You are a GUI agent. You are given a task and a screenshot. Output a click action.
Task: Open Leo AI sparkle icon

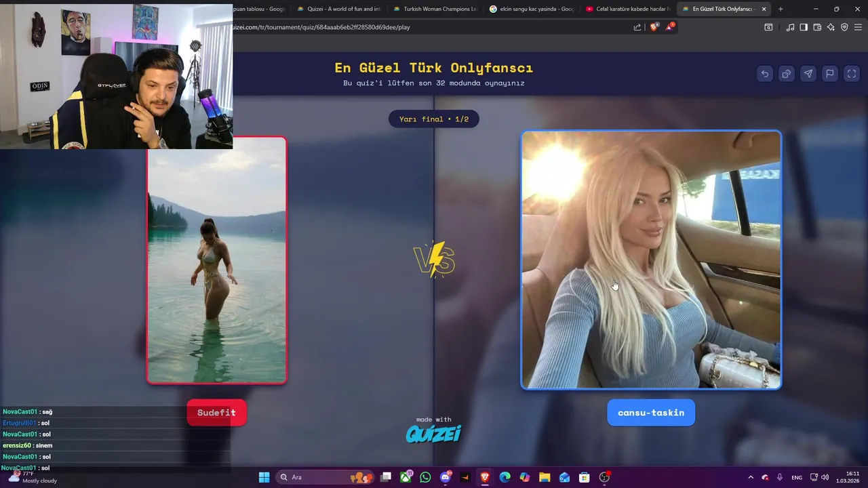click(831, 27)
